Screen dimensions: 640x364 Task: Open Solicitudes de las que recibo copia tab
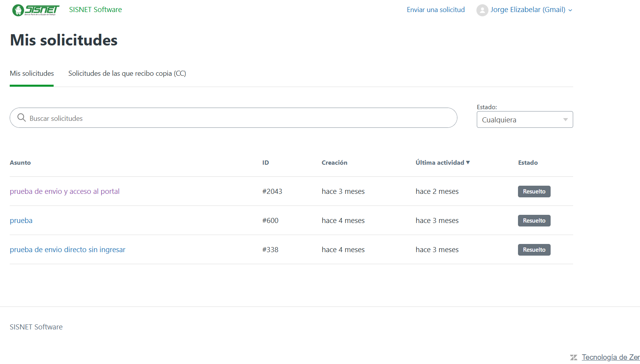(x=127, y=73)
